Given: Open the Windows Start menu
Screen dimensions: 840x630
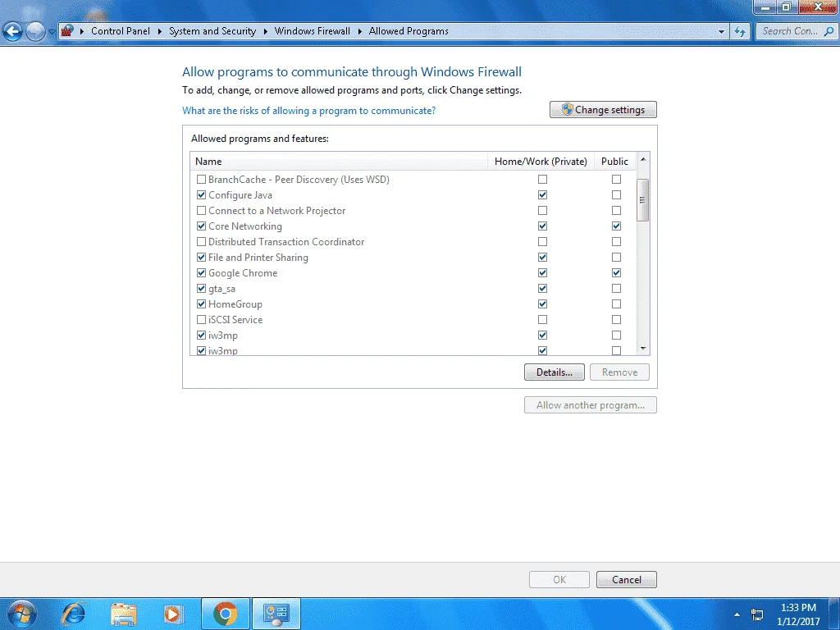Looking at the screenshot, I should tap(21, 614).
